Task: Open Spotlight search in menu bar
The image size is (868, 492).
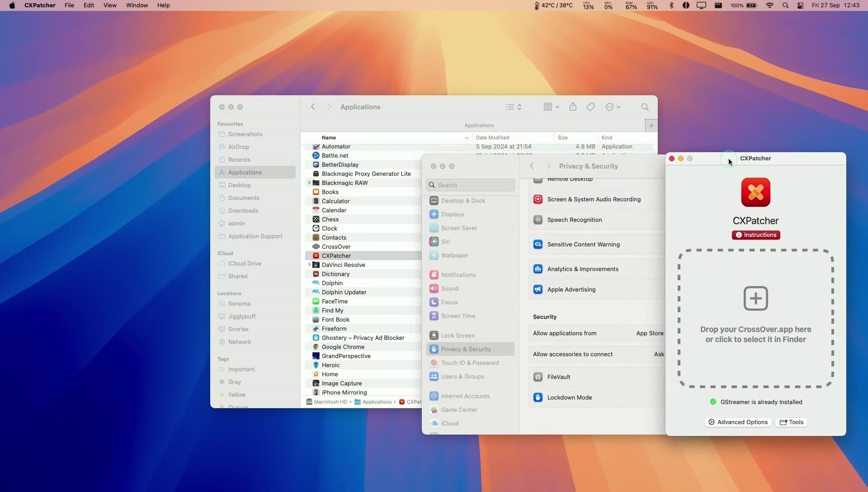Action: pyautogui.click(x=785, y=5)
